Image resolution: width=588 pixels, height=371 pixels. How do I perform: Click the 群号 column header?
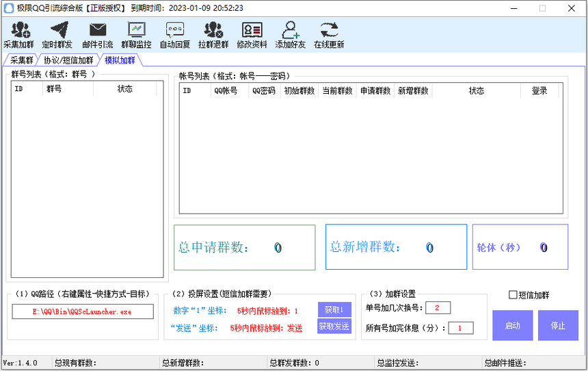[68, 89]
